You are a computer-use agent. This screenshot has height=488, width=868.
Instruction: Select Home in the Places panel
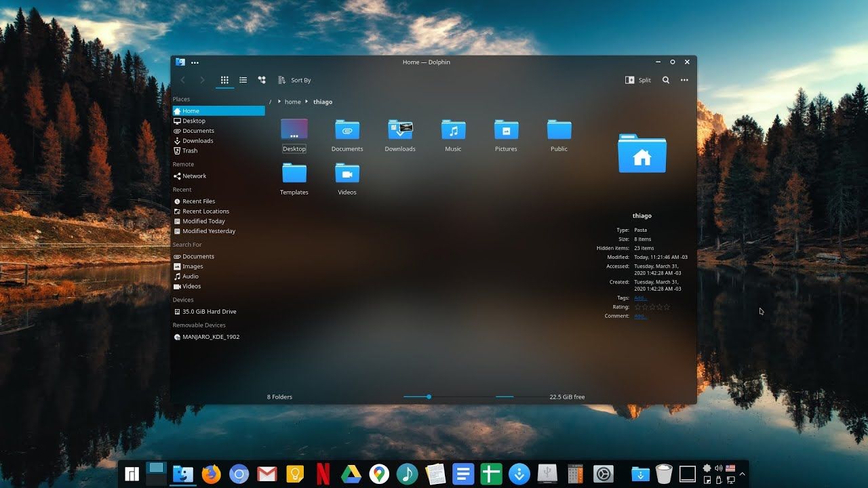218,111
